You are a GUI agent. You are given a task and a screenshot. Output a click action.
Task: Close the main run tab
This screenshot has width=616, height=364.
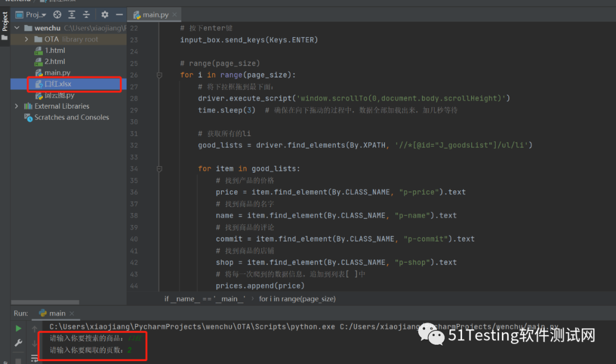[x=72, y=313]
